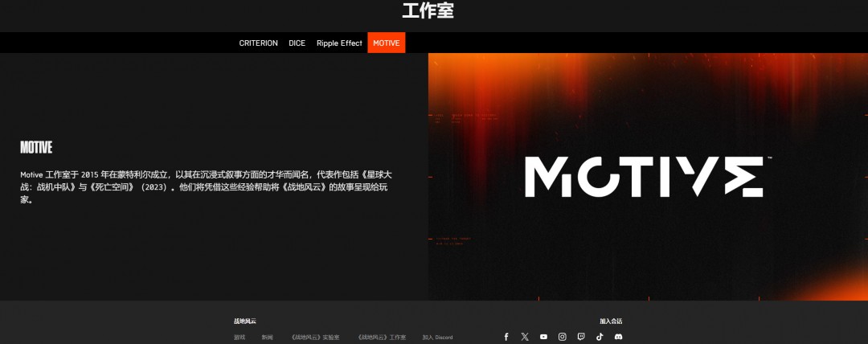
Task: Click the 工作室 page heading
Action: [x=428, y=10]
